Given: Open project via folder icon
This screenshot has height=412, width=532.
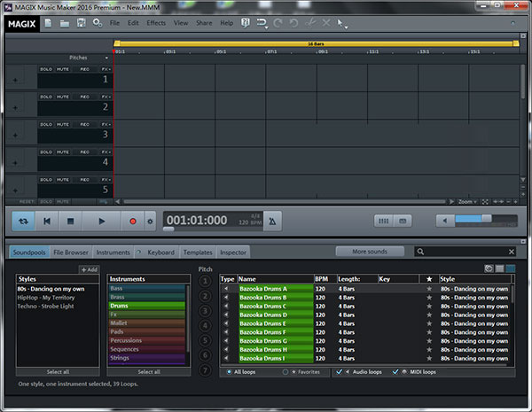Looking at the screenshot, I should [65, 23].
